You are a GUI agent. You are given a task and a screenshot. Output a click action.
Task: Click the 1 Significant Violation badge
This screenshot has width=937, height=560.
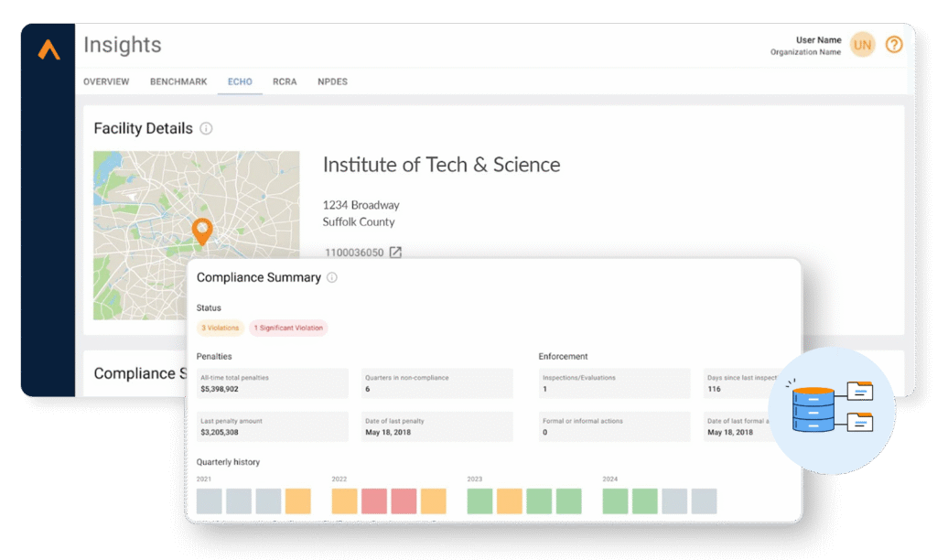coord(288,328)
